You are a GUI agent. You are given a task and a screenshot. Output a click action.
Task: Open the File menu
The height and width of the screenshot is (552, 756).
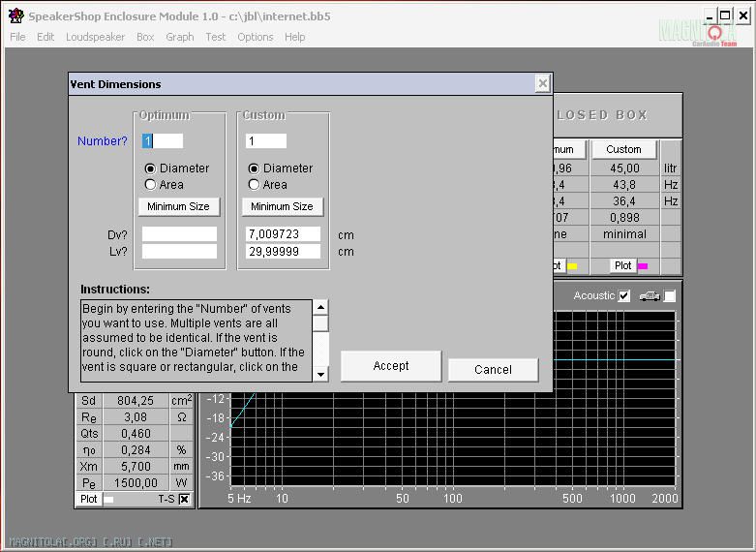17,37
